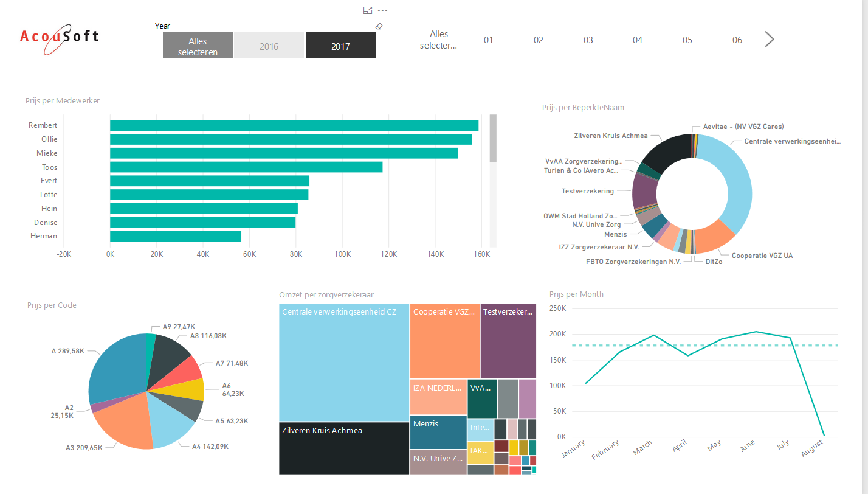Select the Menzis treemap tile
The height and width of the screenshot is (494, 868).
coord(438,433)
